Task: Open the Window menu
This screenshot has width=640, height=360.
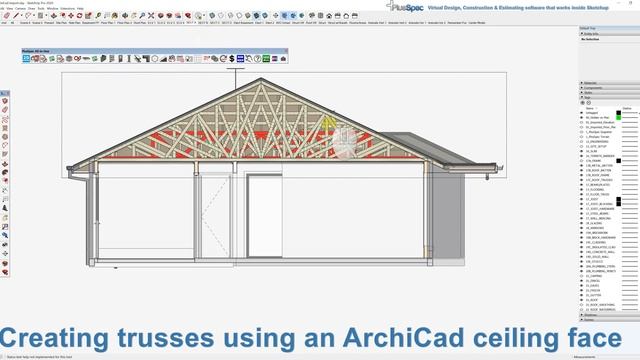Action: tap(52, 8)
